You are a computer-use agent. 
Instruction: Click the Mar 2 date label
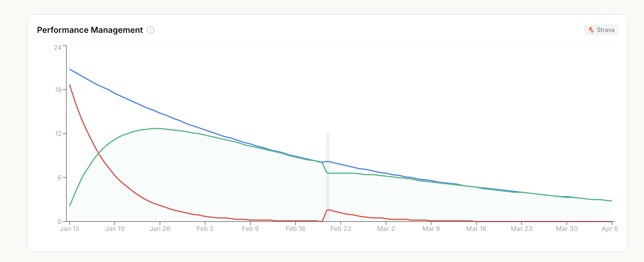[386, 229]
